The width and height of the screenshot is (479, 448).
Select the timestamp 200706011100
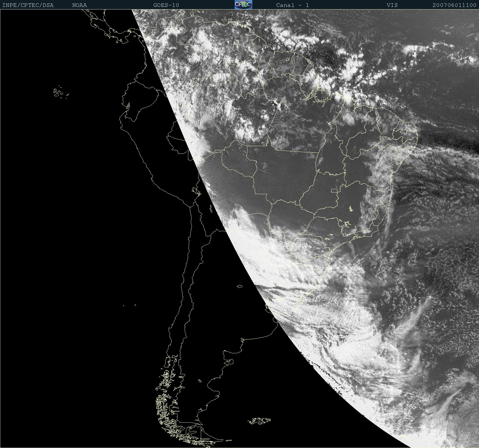pyautogui.click(x=454, y=5)
